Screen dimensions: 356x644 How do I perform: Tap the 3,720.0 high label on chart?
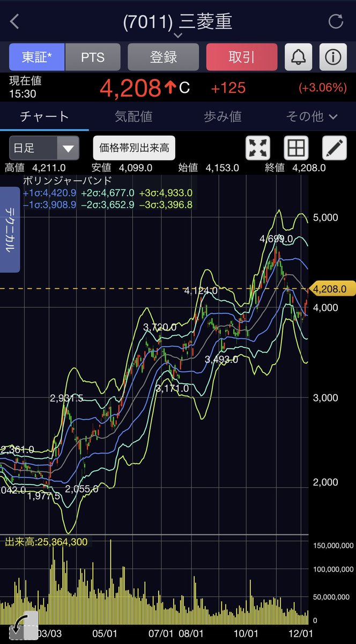click(x=160, y=326)
